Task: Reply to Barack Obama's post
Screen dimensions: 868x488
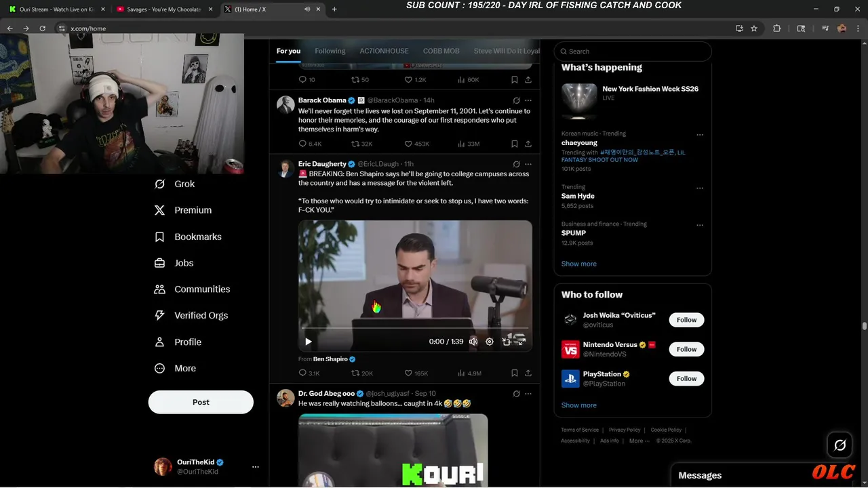Action: pyautogui.click(x=310, y=144)
